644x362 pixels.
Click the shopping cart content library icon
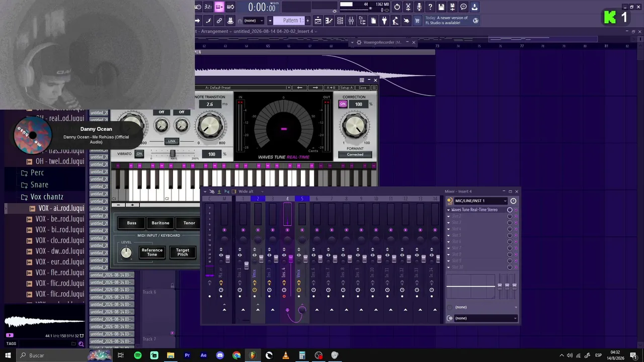(x=417, y=21)
